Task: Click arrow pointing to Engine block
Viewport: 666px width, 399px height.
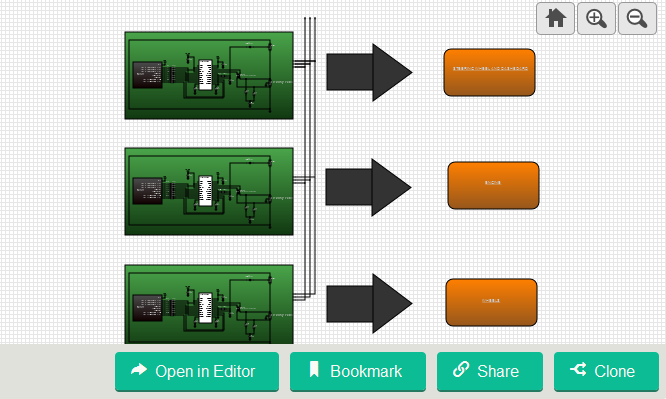Action: tap(368, 187)
